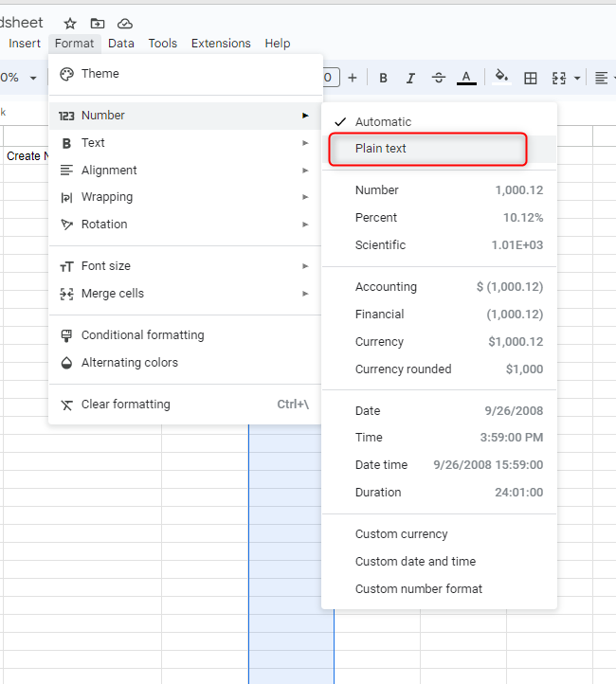Expand the Alignment submenu arrow
The image size is (616, 684).
click(305, 171)
